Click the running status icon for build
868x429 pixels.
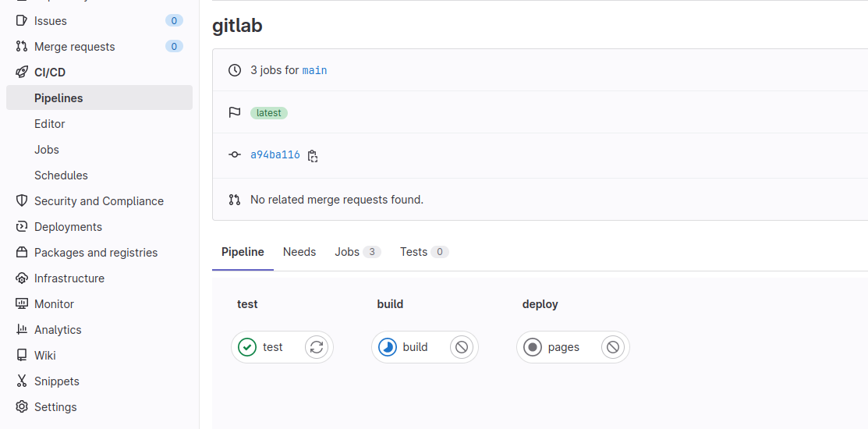click(x=388, y=347)
